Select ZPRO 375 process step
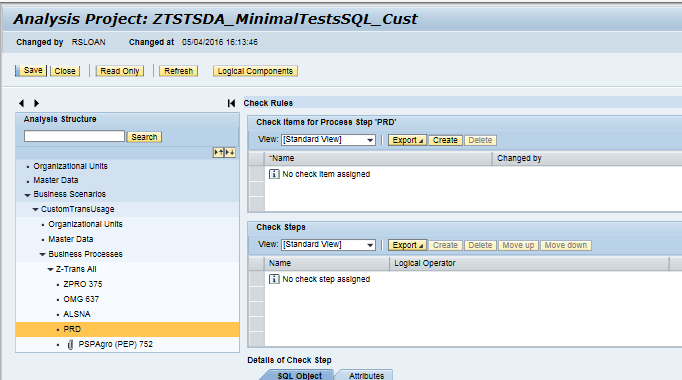The height and width of the screenshot is (380, 682). [x=83, y=284]
